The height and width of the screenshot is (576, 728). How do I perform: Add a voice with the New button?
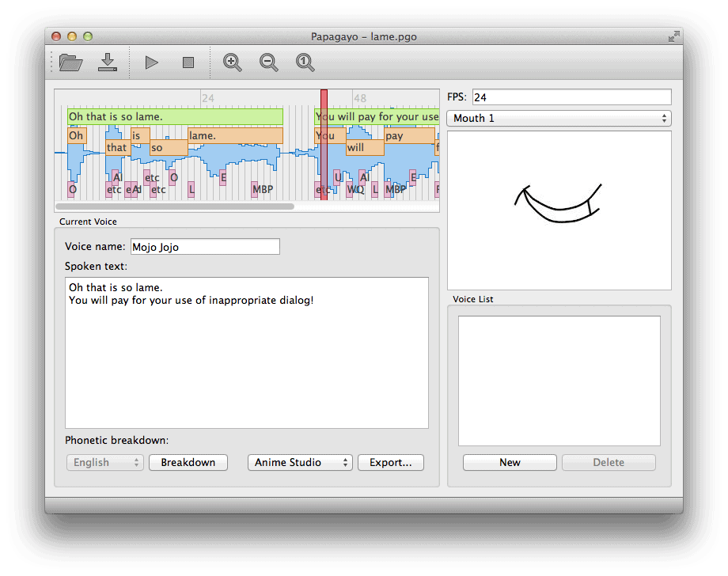pyautogui.click(x=510, y=462)
